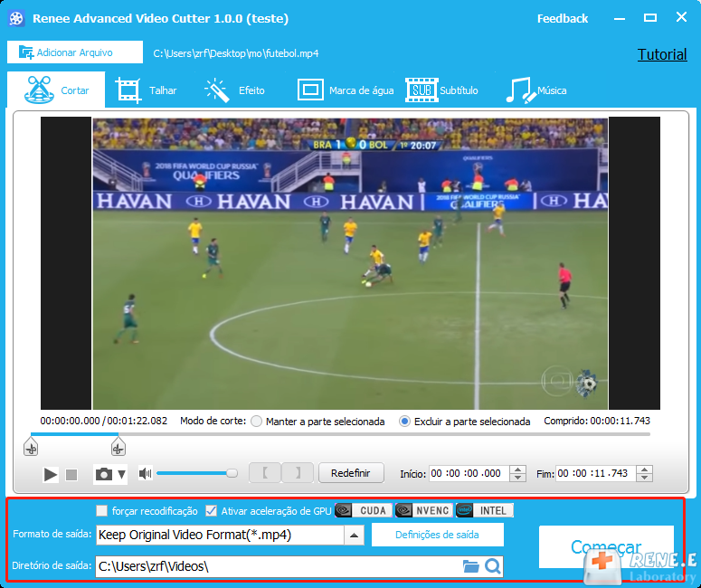Click the Começar button
Image resolution: width=701 pixels, height=588 pixels.
[606, 547]
